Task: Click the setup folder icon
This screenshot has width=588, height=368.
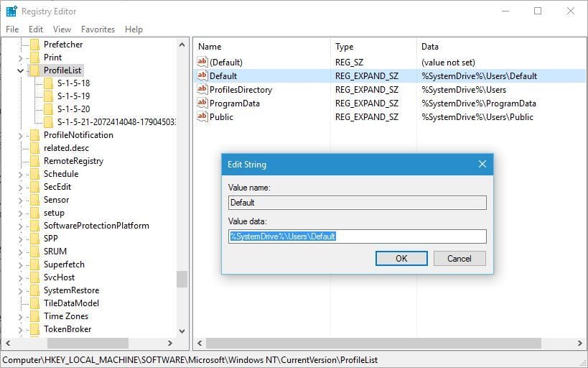Action: [34, 213]
